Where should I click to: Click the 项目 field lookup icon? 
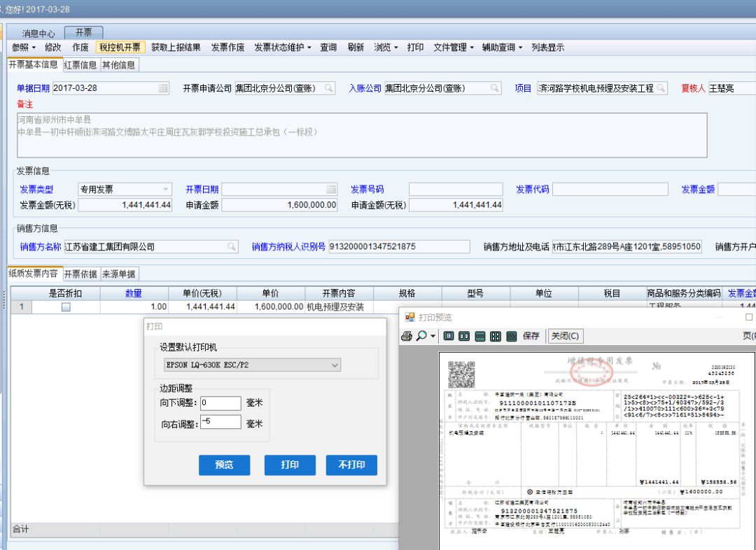(661, 88)
